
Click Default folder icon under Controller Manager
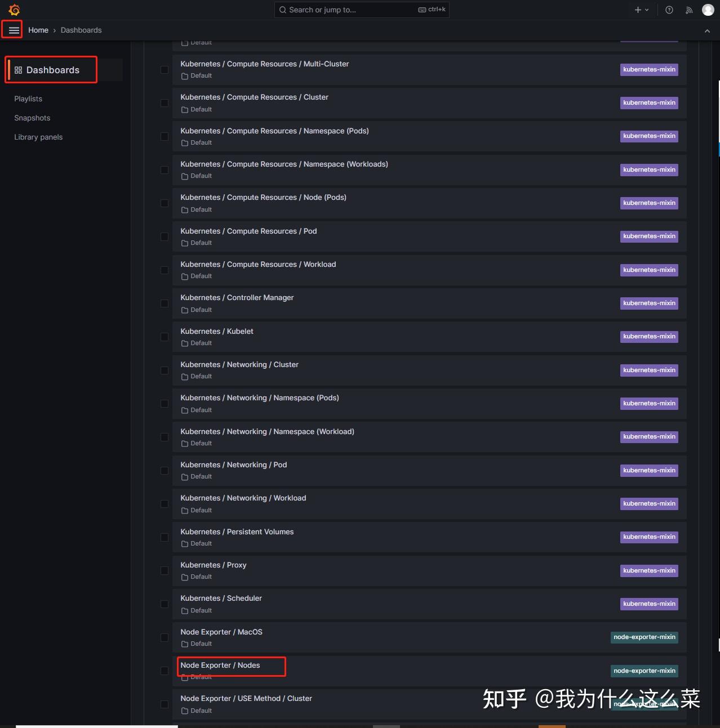[184, 310]
